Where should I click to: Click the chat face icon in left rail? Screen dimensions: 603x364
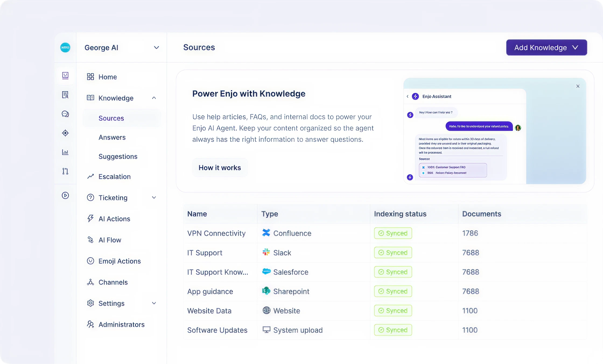65,75
